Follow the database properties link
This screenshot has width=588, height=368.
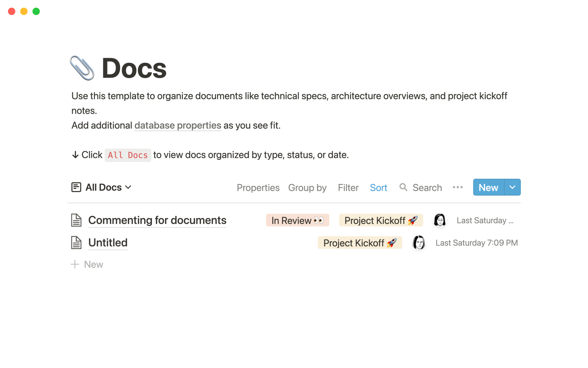178,125
